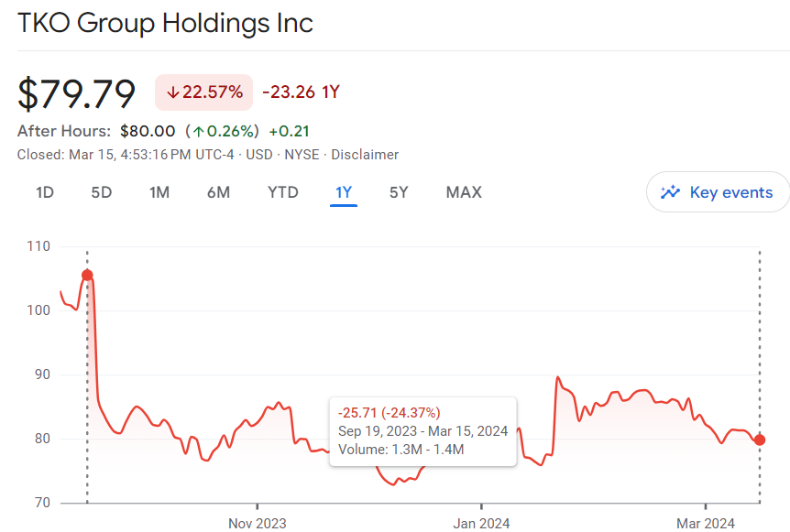Click the $79.79 stock price
This screenshot has width=790, height=532.
[x=77, y=93]
